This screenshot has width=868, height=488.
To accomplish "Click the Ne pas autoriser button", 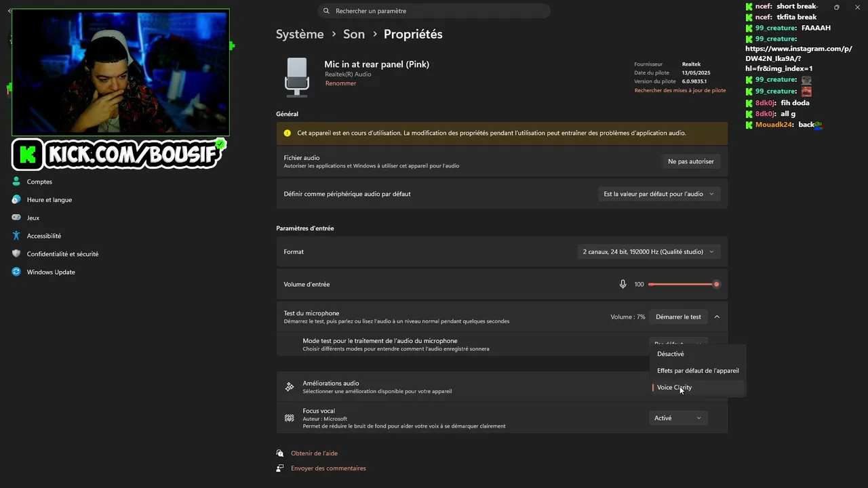I will (x=690, y=161).
